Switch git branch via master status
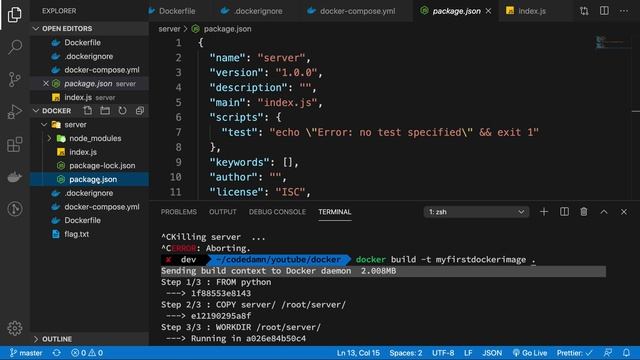Viewport: 640px width, 360px height. point(26,353)
